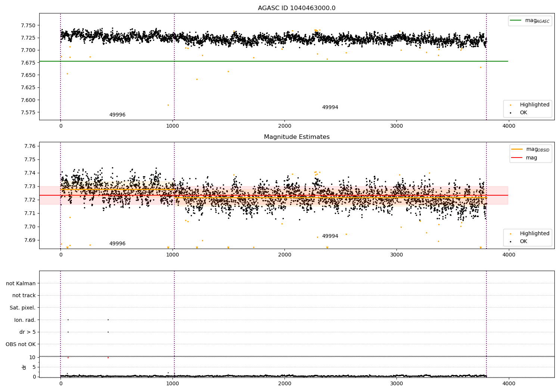Click the '49994' label in the AGASC ID plot

[330, 108]
